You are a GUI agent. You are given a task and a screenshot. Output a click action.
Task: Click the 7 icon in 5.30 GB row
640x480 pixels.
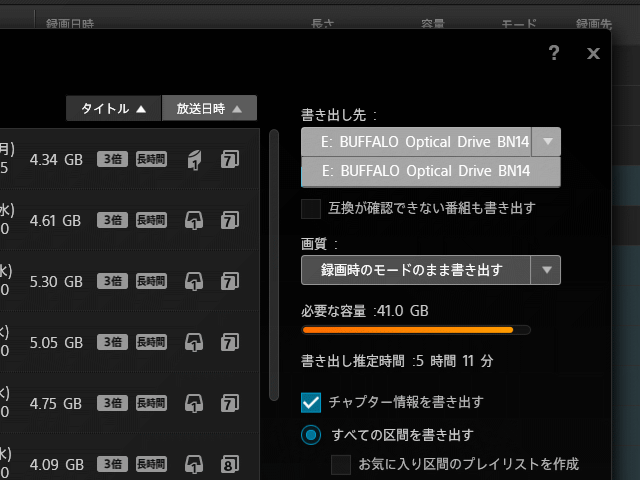click(230, 281)
